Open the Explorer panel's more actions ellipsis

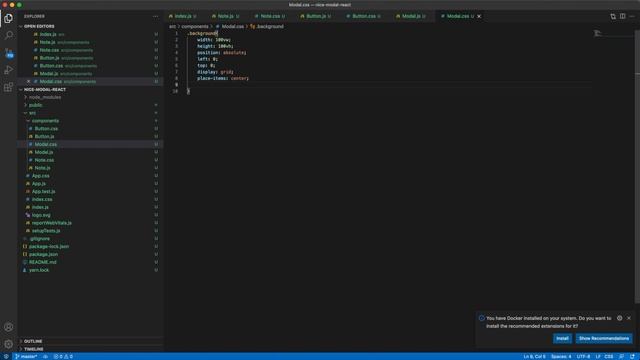[x=156, y=16]
